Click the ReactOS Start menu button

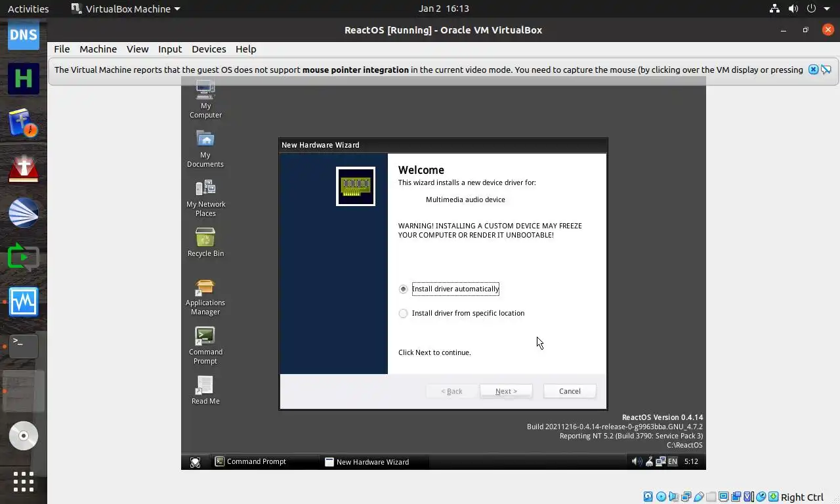[x=195, y=462]
